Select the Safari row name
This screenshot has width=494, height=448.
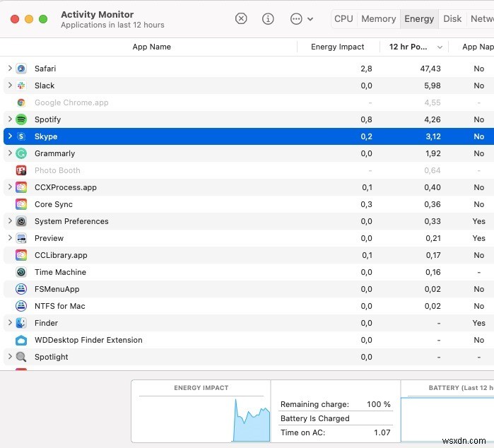[45, 69]
